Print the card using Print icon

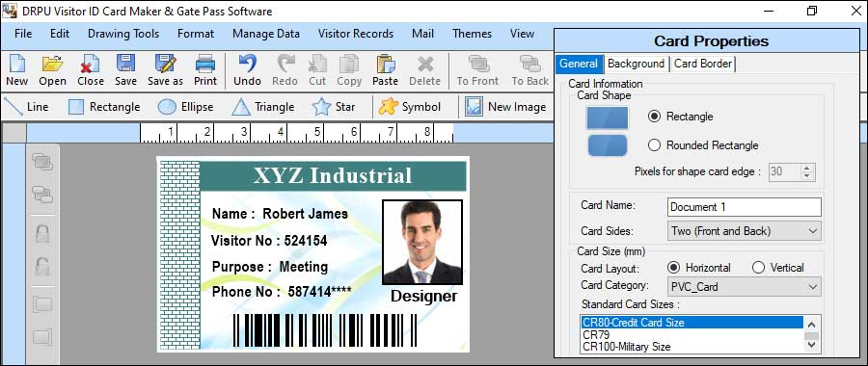(205, 70)
